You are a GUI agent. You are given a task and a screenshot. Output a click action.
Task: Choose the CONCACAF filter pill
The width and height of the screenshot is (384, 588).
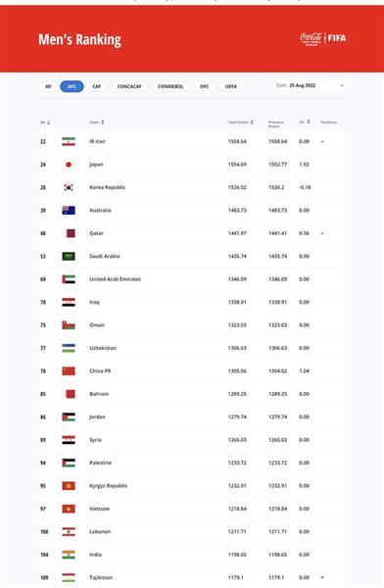[x=129, y=86]
